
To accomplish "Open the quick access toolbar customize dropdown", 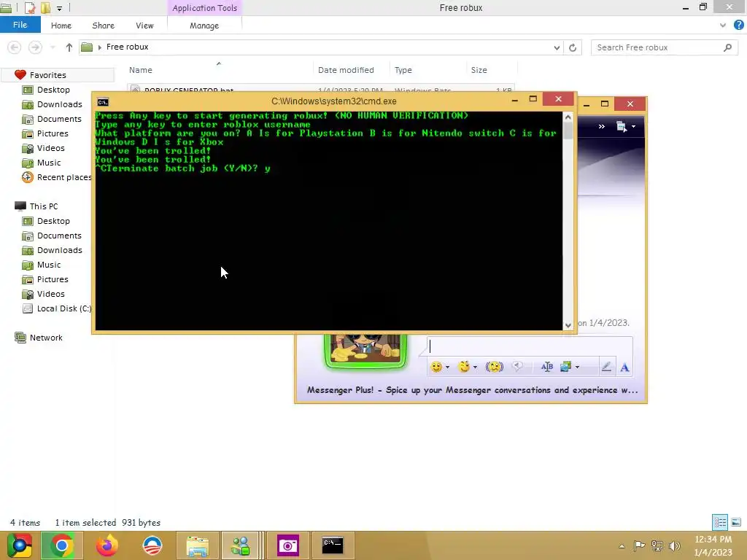I will coord(60,8).
